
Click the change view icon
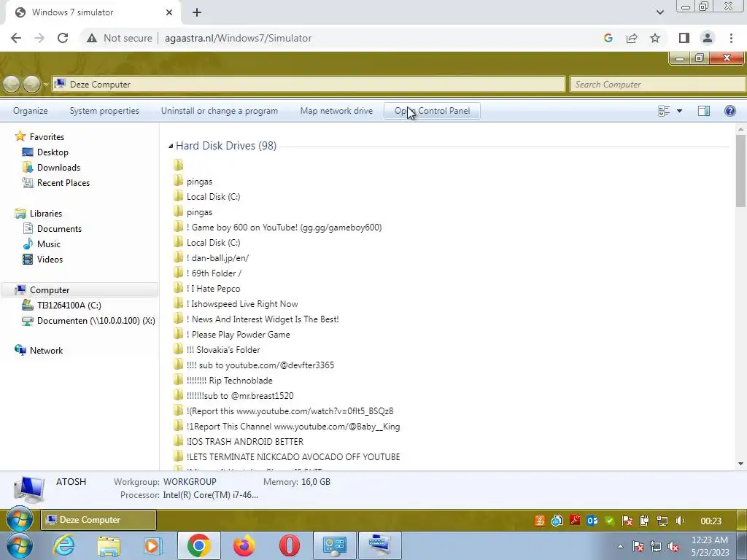664,111
